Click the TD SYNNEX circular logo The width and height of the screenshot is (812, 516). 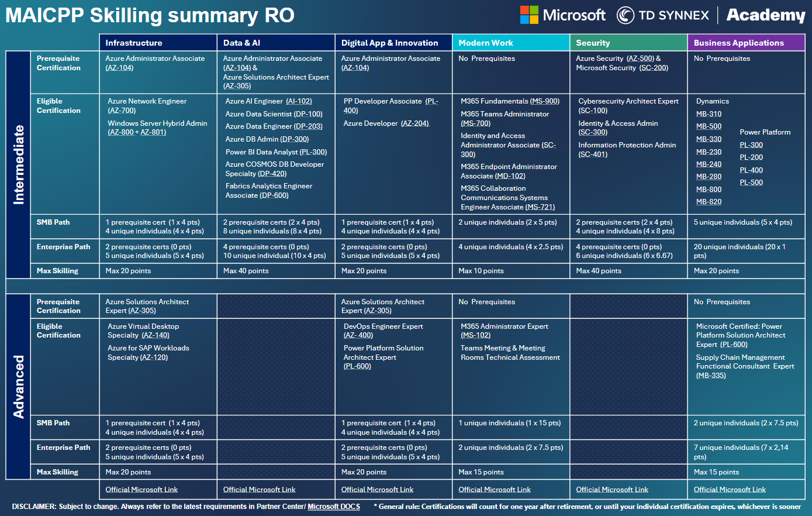click(626, 15)
